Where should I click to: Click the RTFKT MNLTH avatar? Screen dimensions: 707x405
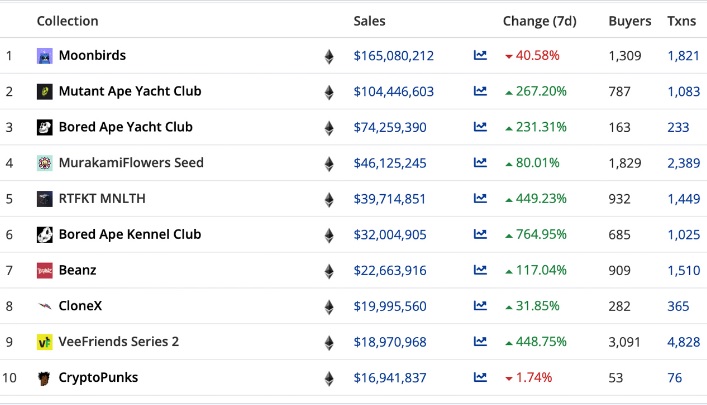(x=45, y=199)
